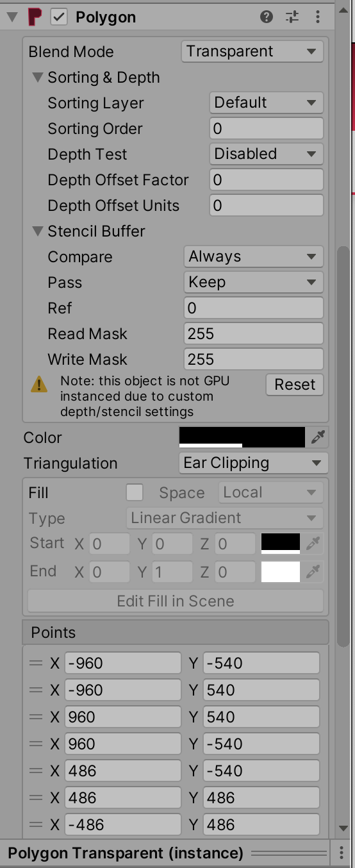Open the material options three-dot menu

coord(342,853)
